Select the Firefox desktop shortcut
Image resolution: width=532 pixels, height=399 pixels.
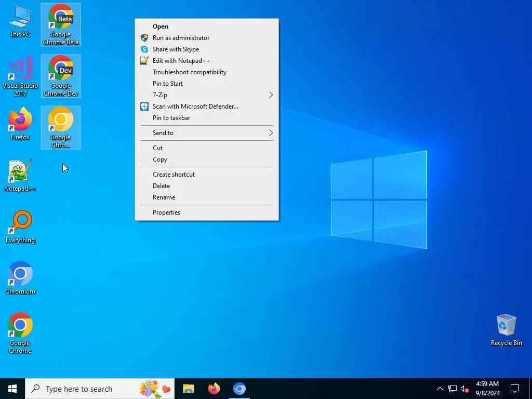point(20,124)
